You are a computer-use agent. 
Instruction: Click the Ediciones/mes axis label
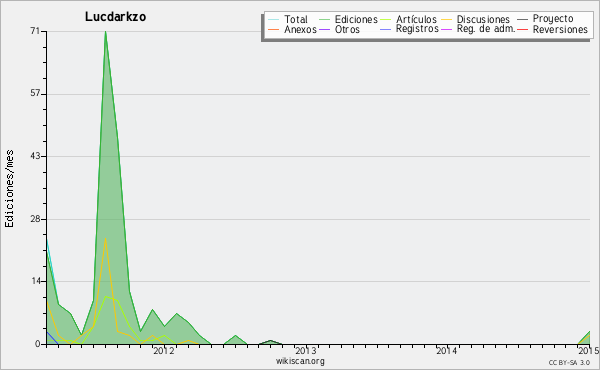click(9, 189)
